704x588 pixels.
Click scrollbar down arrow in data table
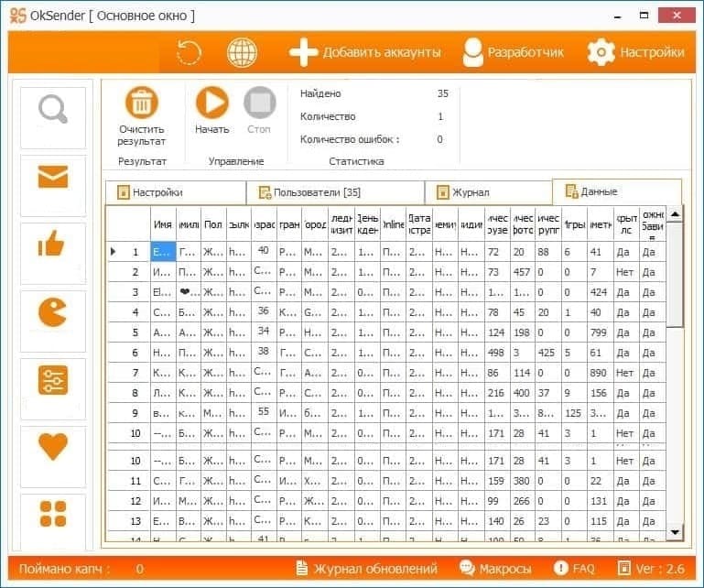coord(675,532)
